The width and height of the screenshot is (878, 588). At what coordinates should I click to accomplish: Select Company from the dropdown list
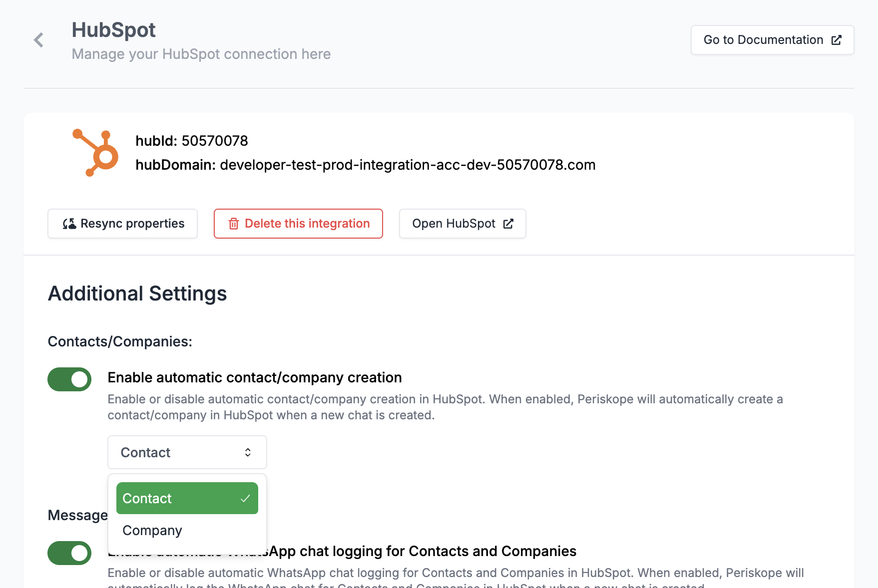[152, 530]
